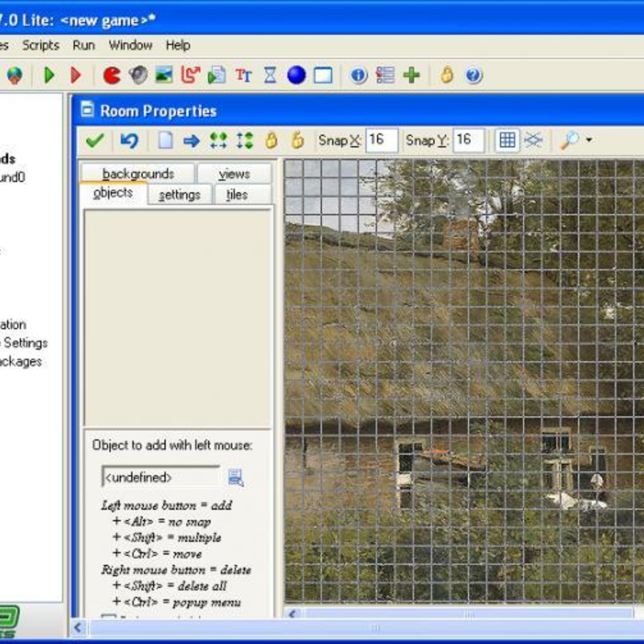Viewport: 644px width, 644px height.
Task: Open object picker menu icon
Action: point(235,477)
